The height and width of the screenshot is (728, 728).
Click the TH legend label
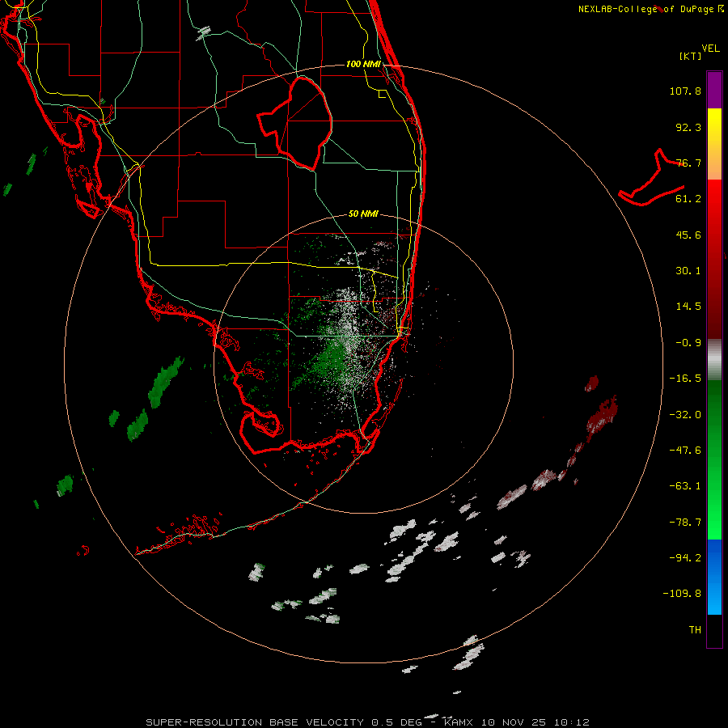pyautogui.click(x=695, y=630)
